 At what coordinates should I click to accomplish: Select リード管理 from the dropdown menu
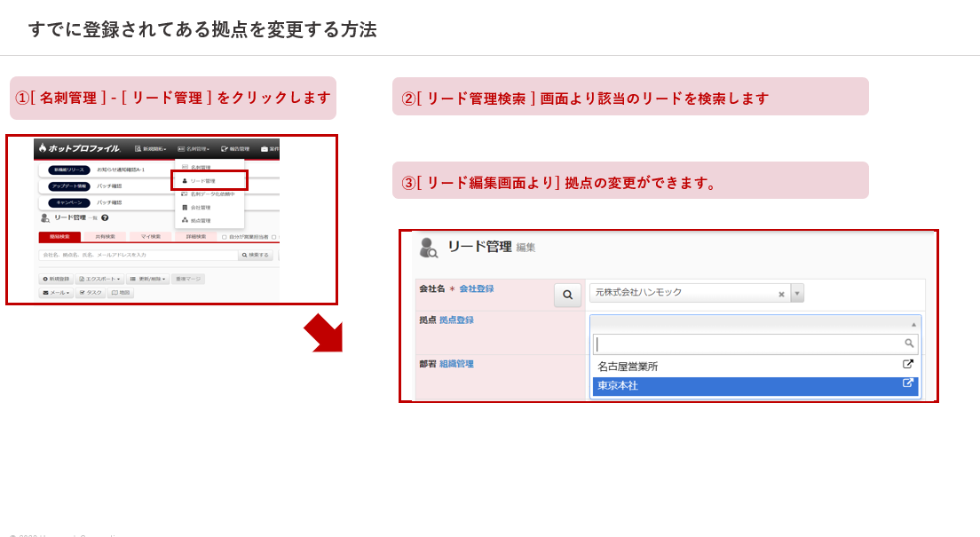coord(202,181)
